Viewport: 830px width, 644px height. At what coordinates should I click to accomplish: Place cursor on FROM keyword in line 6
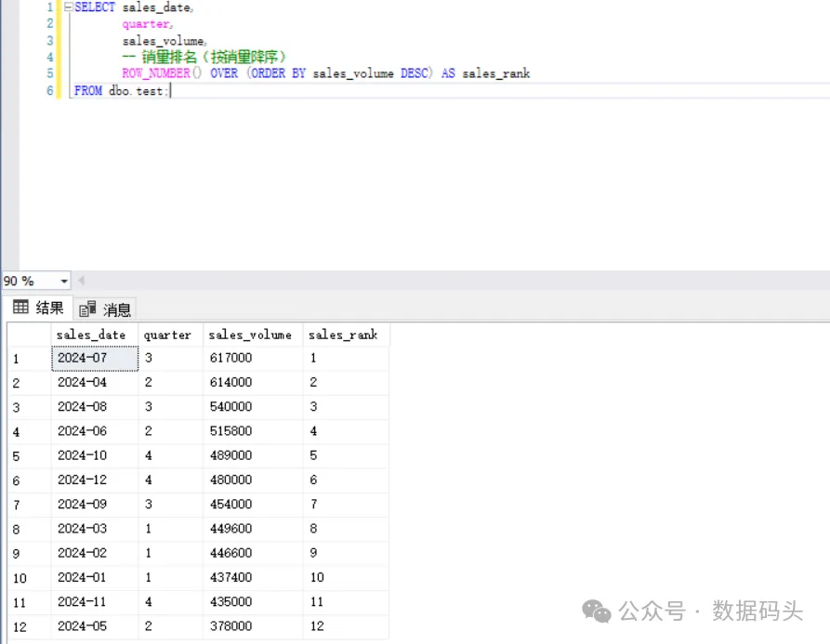[88, 90]
